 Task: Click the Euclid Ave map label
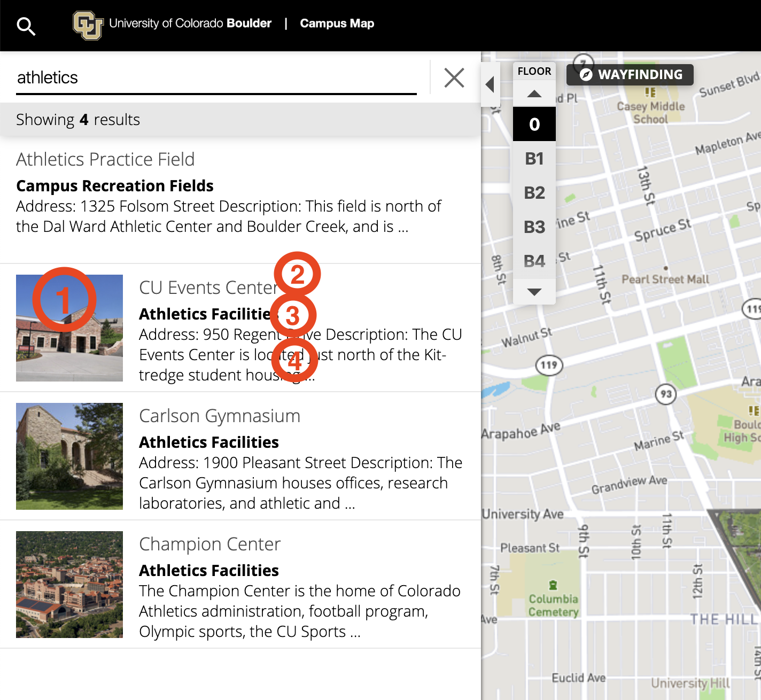[579, 678]
